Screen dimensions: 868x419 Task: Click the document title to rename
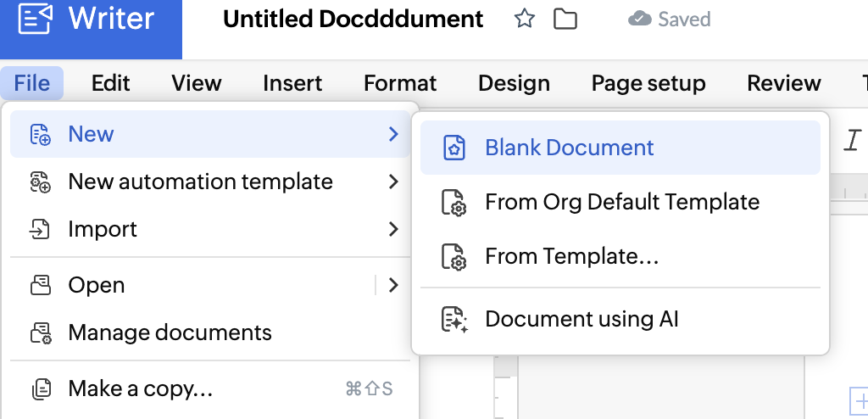pyautogui.click(x=353, y=19)
